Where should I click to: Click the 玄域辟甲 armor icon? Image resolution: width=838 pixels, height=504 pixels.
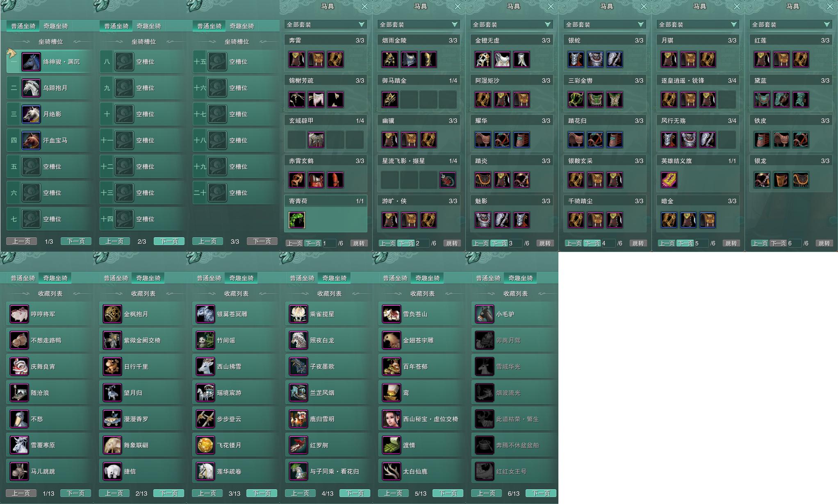point(316,140)
